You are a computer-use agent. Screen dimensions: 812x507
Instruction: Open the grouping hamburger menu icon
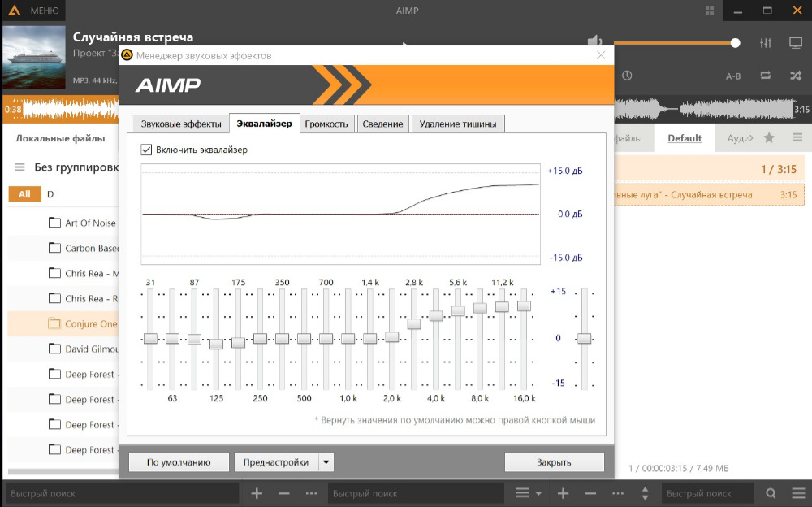(x=19, y=167)
